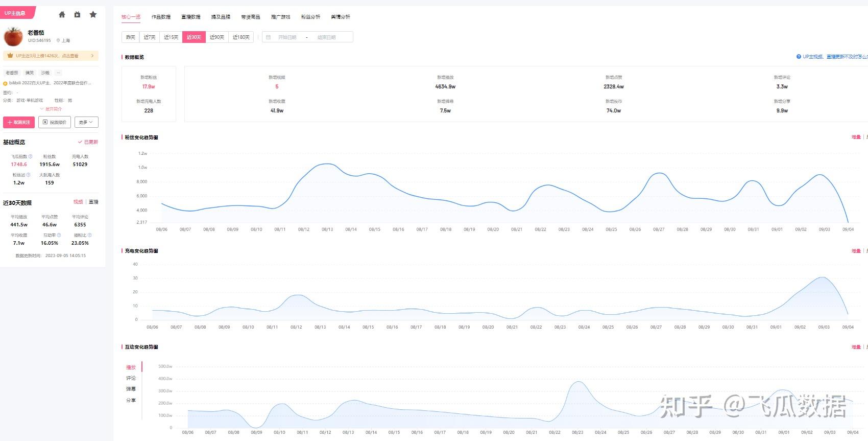868x441 pixels.
Task: Switch to the 粉丝分析 tab
Action: (x=310, y=17)
